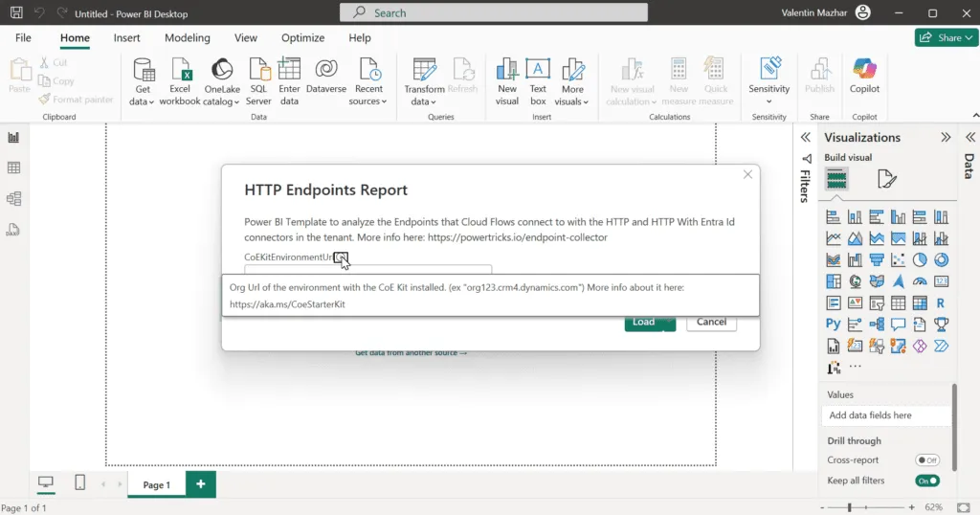Screen dimensions: 980x515
Task: Select the Scatter chart visual
Action: [x=898, y=259]
